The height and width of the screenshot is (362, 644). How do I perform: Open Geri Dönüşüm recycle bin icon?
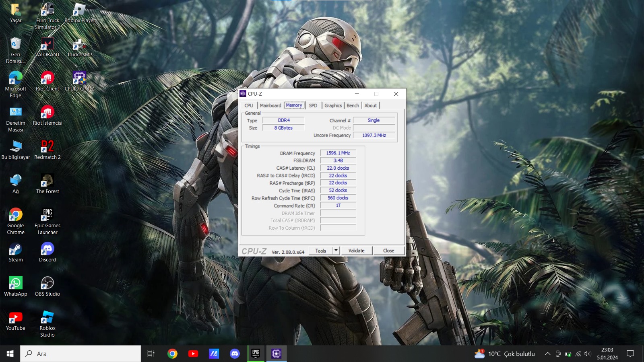(16, 51)
